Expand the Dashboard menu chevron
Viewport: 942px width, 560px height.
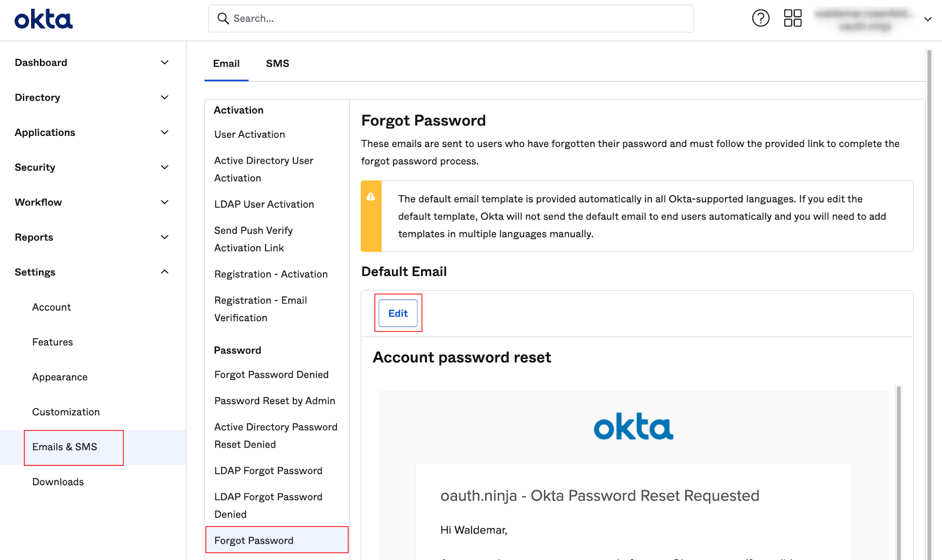click(165, 62)
